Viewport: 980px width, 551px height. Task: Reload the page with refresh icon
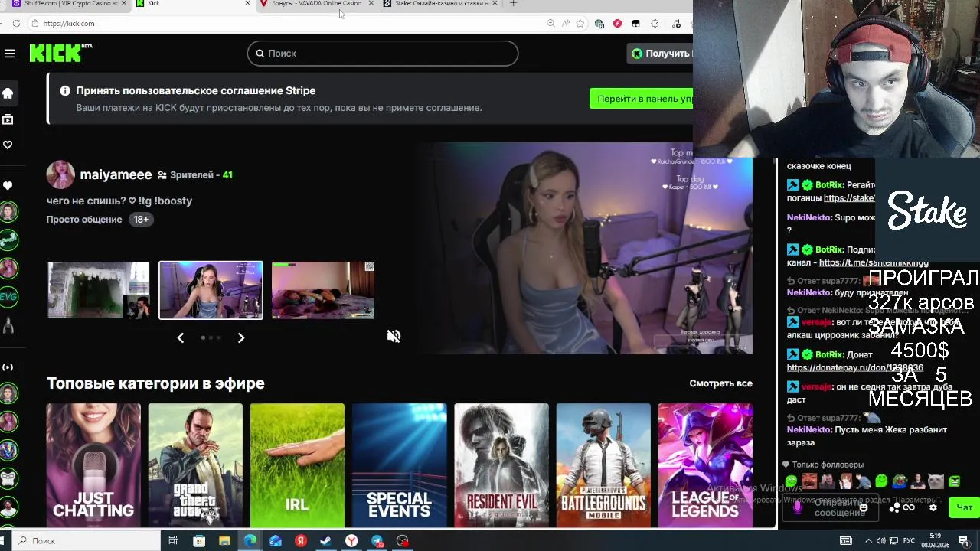pyautogui.click(x=16, y=24)
